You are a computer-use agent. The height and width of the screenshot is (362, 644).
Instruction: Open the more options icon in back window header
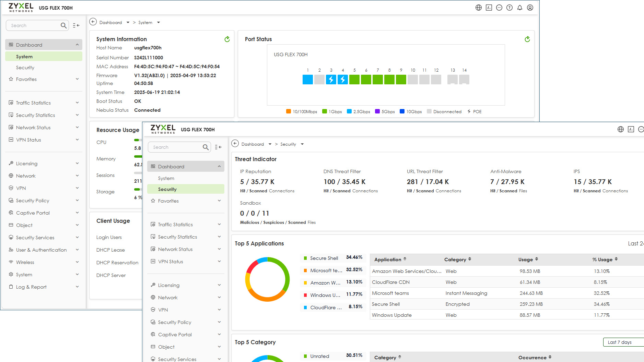point(499,8)
